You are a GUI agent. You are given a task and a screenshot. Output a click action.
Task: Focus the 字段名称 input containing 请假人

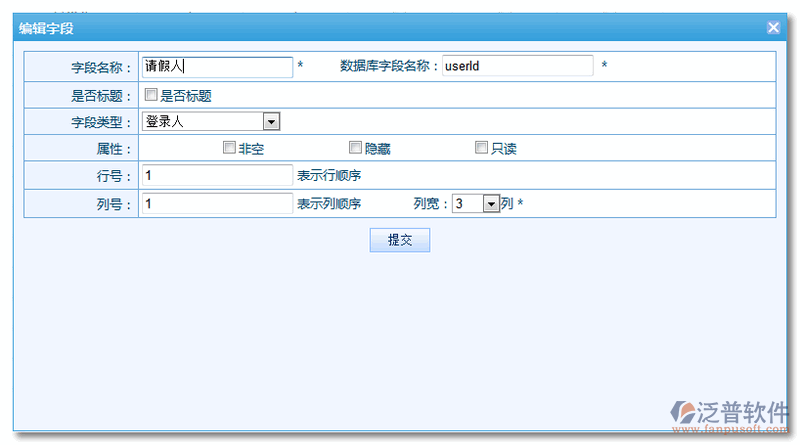(216, 67)
